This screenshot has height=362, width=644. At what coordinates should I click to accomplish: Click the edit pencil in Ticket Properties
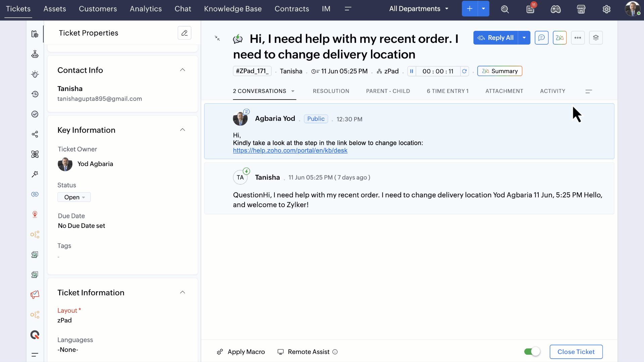tap(184, 33)
